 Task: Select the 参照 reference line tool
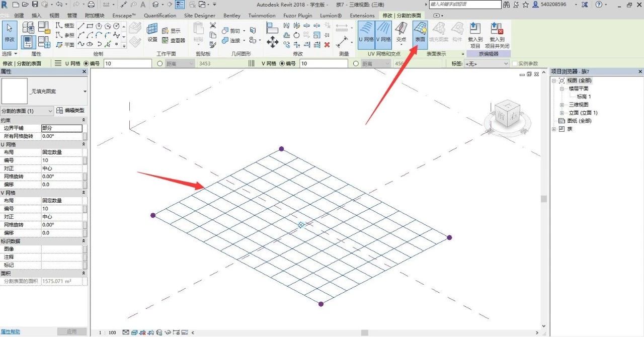coord(65,35)
